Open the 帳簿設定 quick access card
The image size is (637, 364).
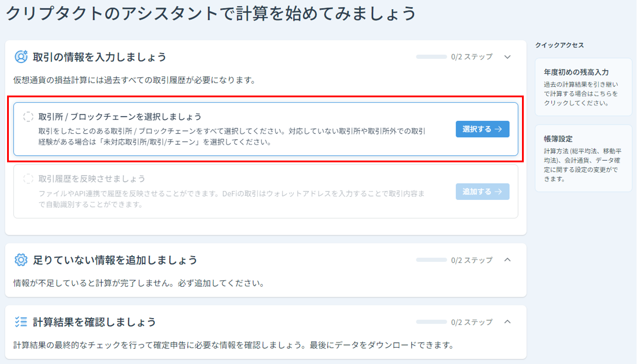583,158
